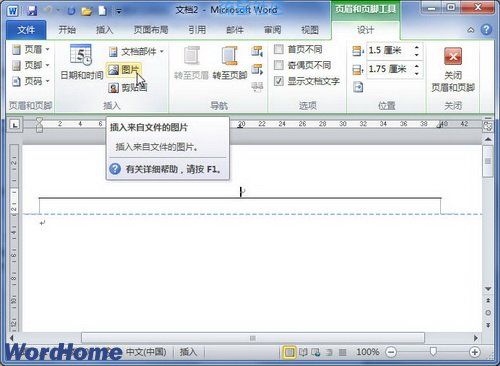The image size is (500, 366).
Task: Switch to Draft view icon
Action: (342, 352)
